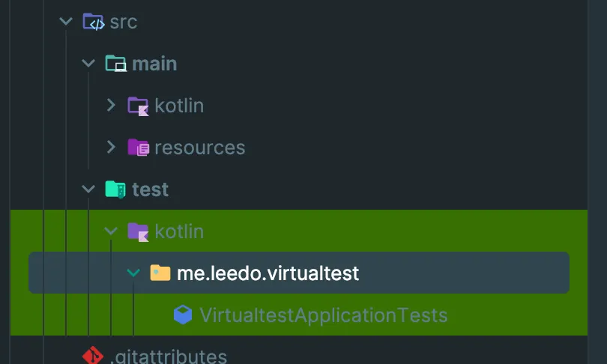Image resolution: width=607 pixels, height=364 pixels.
Task: Select the resources folder label
Action: 199,148
